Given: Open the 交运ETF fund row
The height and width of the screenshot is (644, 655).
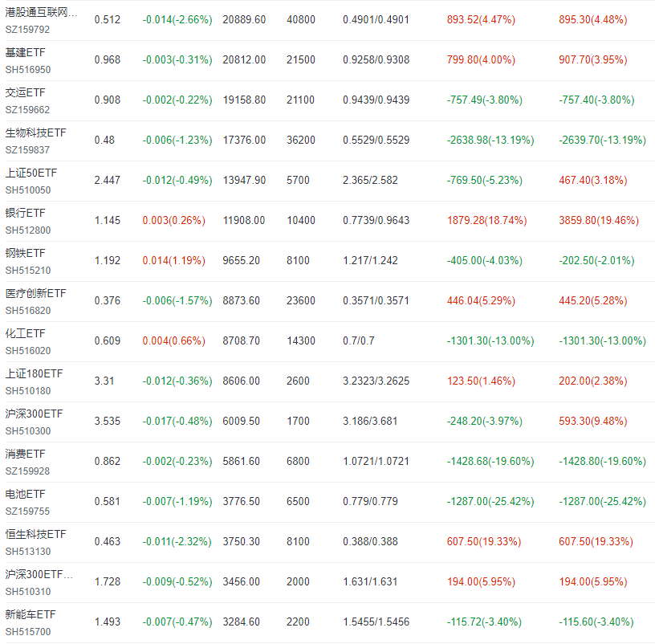Looking at the screenshot, I should point(327,100).
